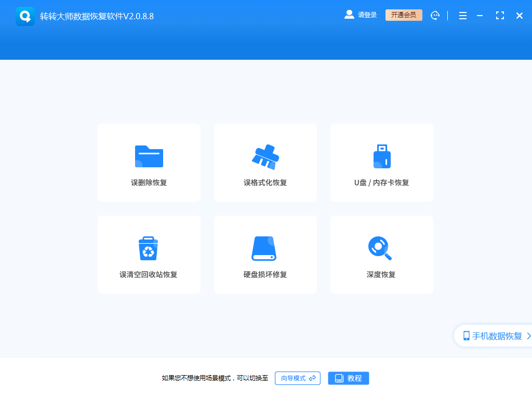Click the USB drive icon for U盘/内存卡恢复
Screen dimensions: 532x399
tap(381, 155)
